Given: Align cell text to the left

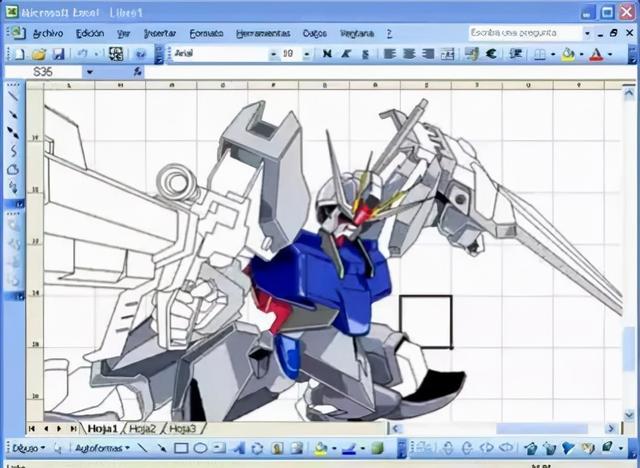Looking at the screenshot, I should point(390,53).
